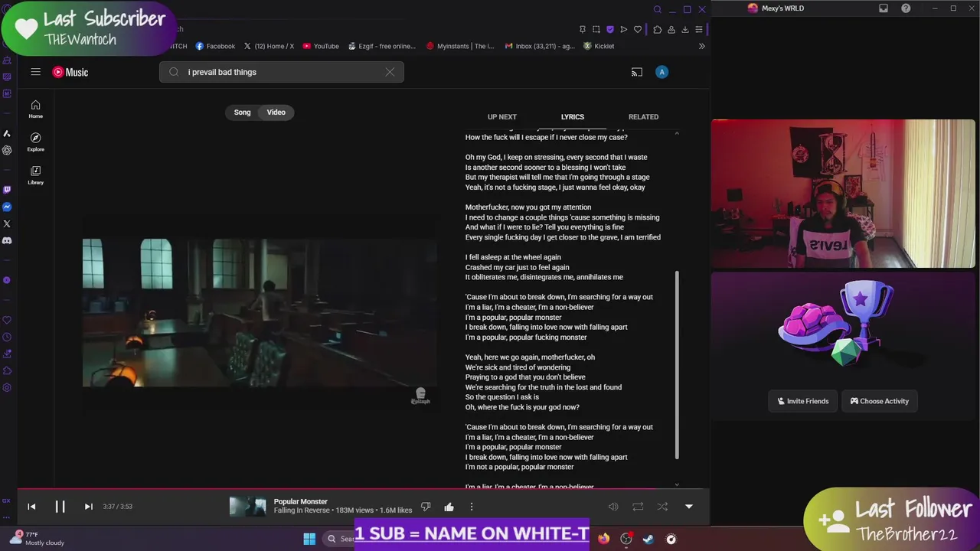The height and width of the screenshot is (551, 980).
Task: Open the browser extensions cube icon
Action: click(x=657, y=29)
